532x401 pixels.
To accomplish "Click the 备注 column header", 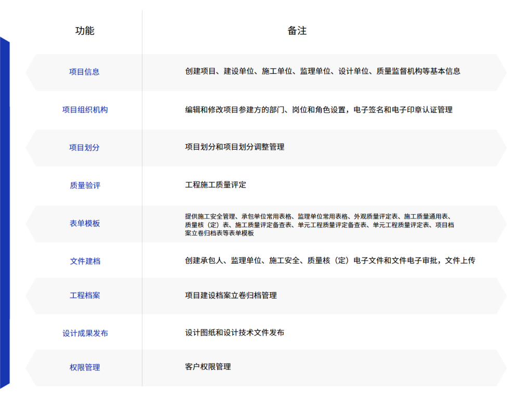I will (x=297, y=31).
